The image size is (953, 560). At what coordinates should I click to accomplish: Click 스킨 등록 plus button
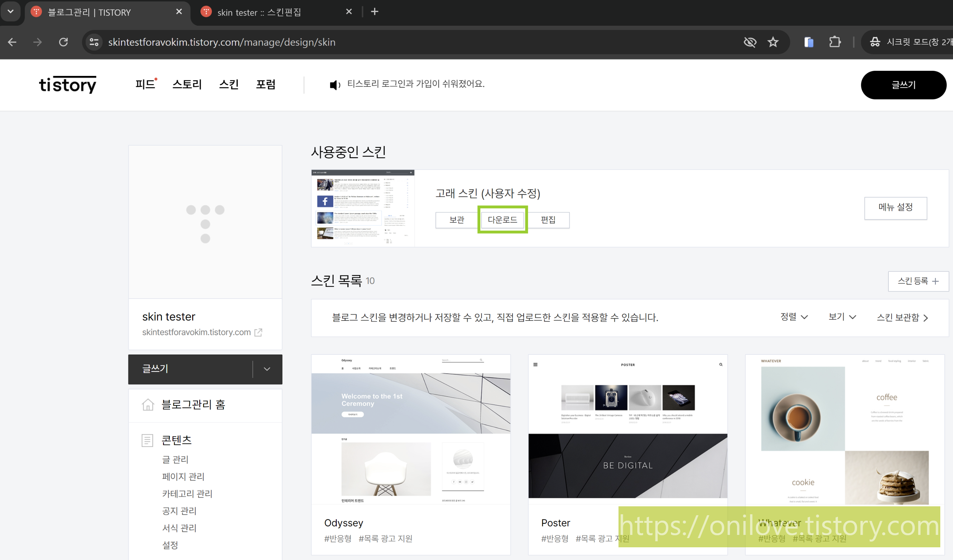pos(918,281)
